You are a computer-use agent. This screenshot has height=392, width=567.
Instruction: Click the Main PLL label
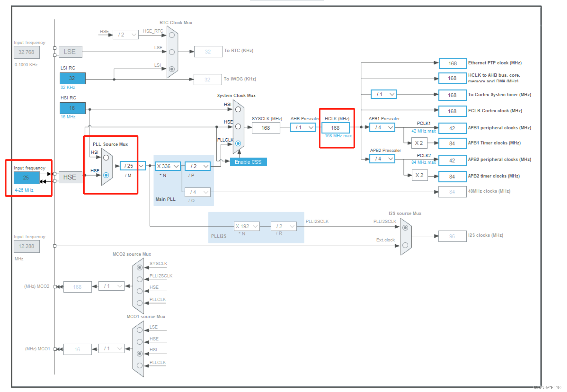(165, 199)
